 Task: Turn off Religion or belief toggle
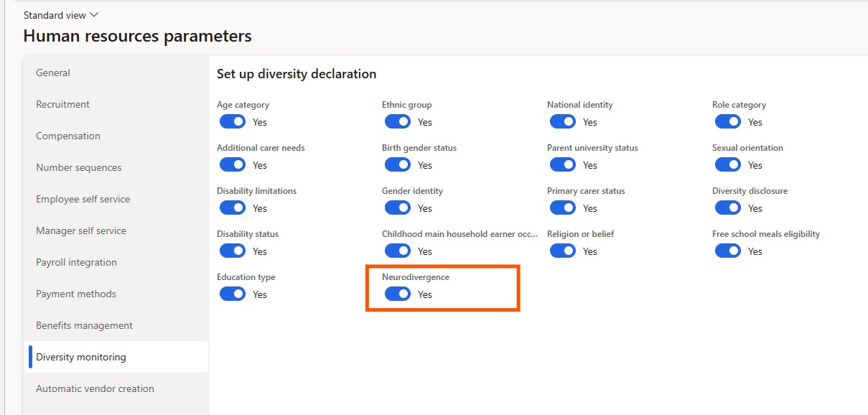pyautogui.click(x=563, y=251)
